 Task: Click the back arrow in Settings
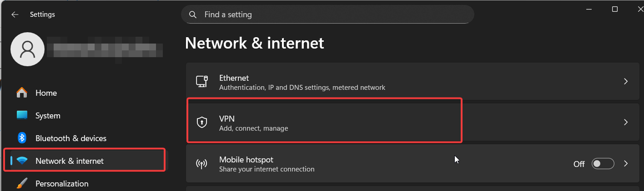point(15,15)
